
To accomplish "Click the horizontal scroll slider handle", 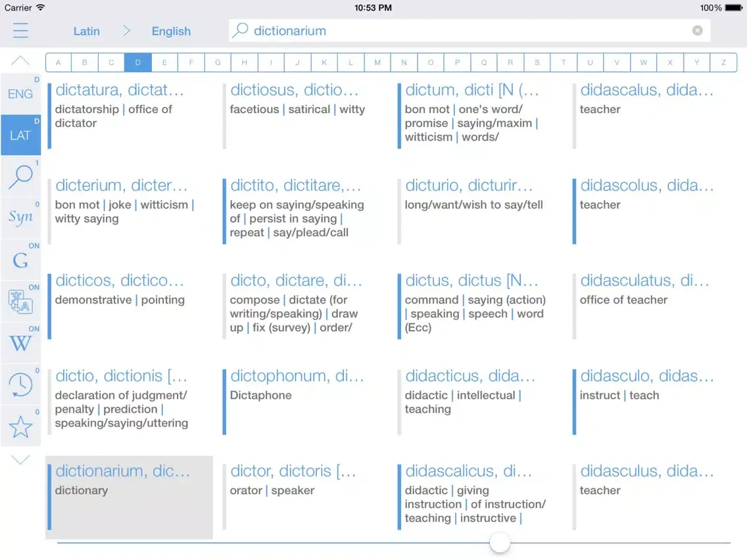I will tap(500, 543).
